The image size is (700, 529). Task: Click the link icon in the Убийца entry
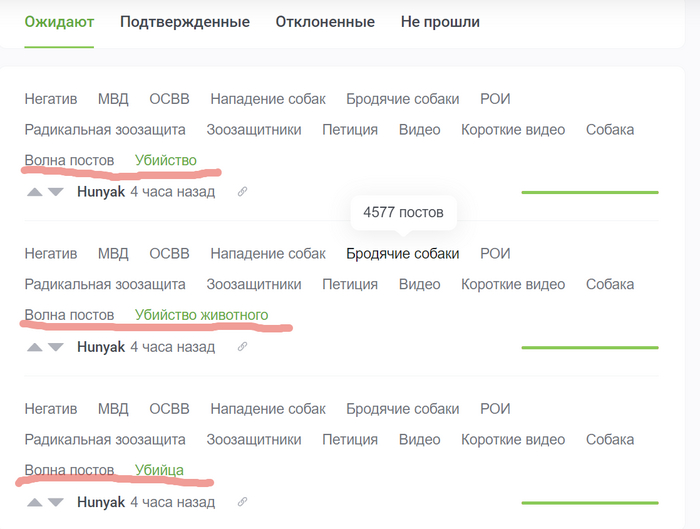click(242, 502)
